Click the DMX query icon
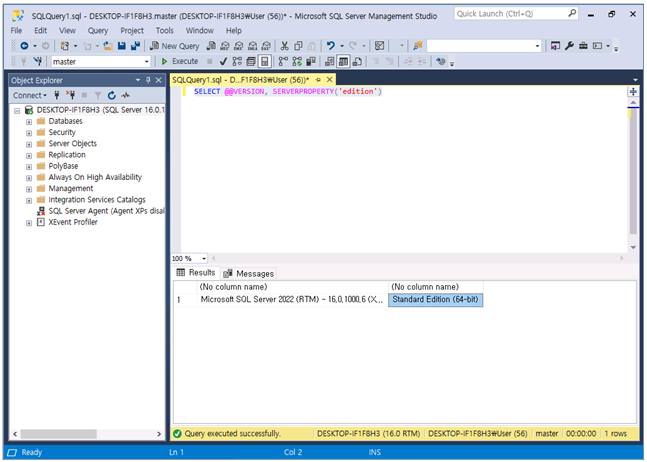647x462 pixels. click(238, 46)
